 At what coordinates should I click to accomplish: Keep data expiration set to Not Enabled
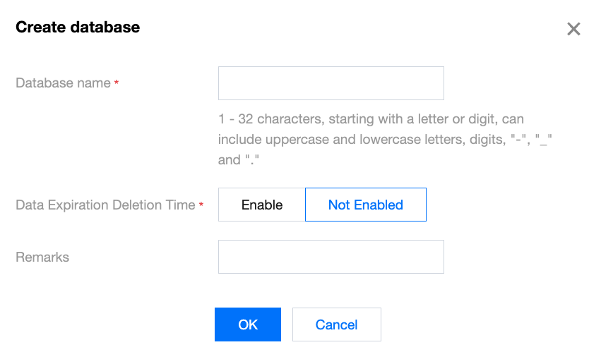point(365,205)
